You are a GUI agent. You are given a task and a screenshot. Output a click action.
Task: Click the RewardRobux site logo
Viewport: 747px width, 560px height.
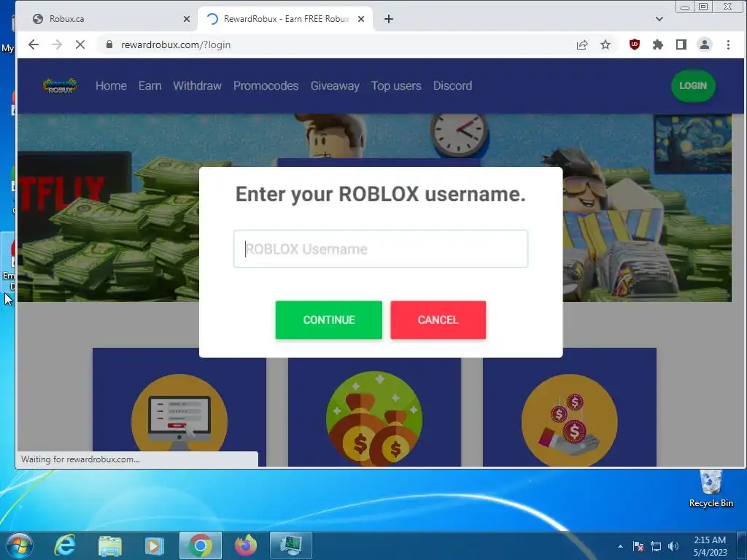(60, 86)
